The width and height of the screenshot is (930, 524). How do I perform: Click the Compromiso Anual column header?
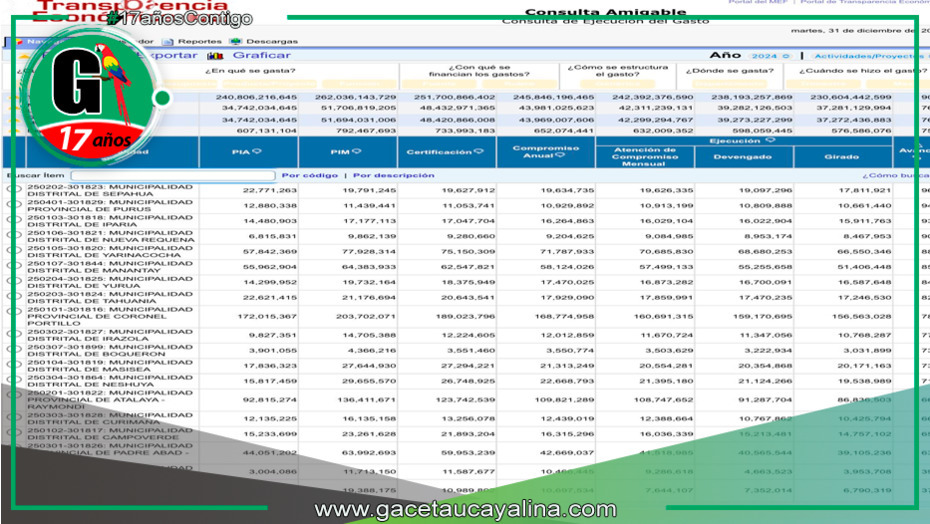546,151
